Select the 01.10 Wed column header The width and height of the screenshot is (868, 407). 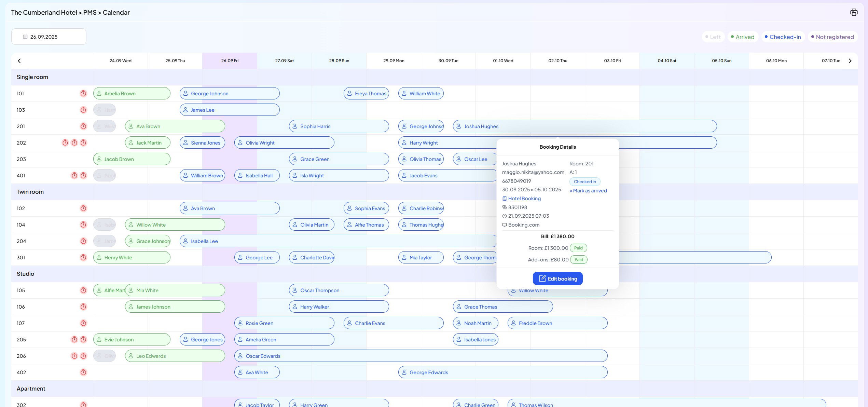pos(503,61)
